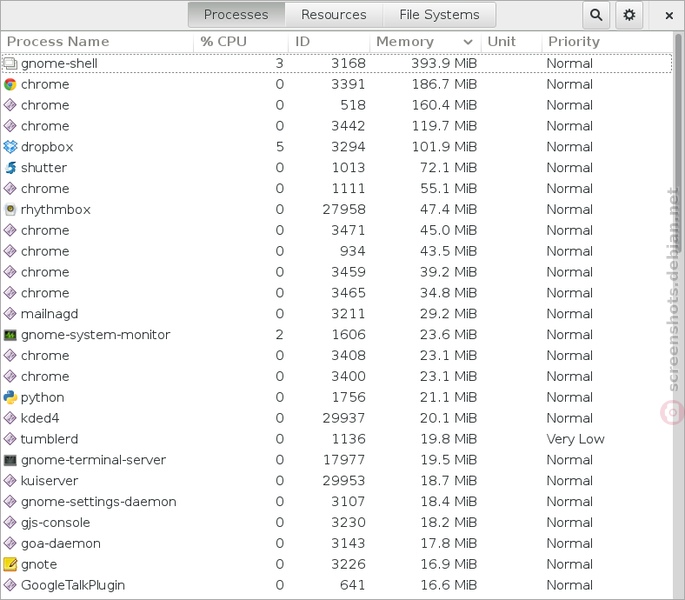Click the icon of chrome process 3442
This screenshot has height=600, width=685.
coord(10,126)
